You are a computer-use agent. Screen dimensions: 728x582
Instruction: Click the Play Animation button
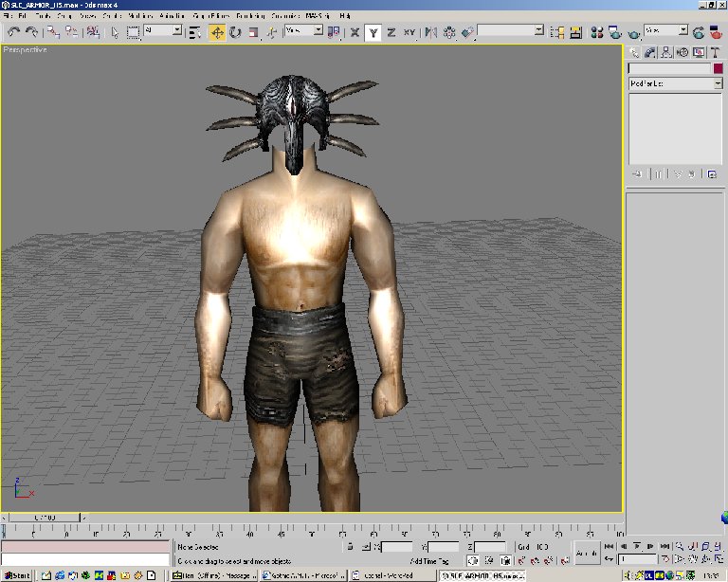point(637,546)
